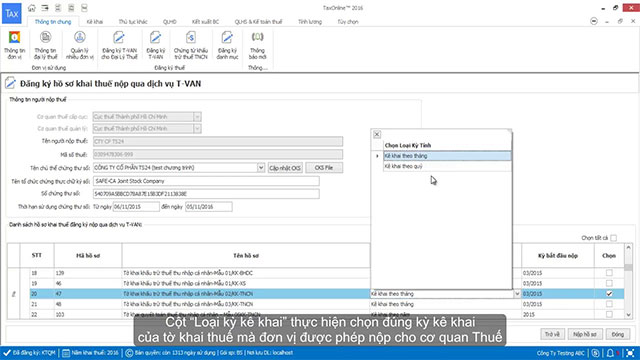
Task: Click Đóng button
Action: [618, 334]
